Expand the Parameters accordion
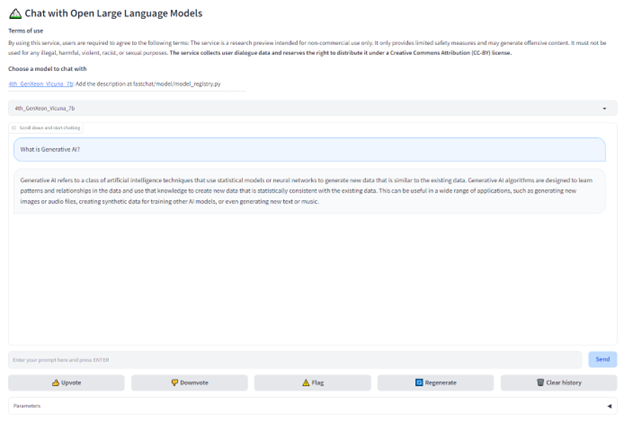624x422 pixels. pyautogui.click(x=312, y=406)
